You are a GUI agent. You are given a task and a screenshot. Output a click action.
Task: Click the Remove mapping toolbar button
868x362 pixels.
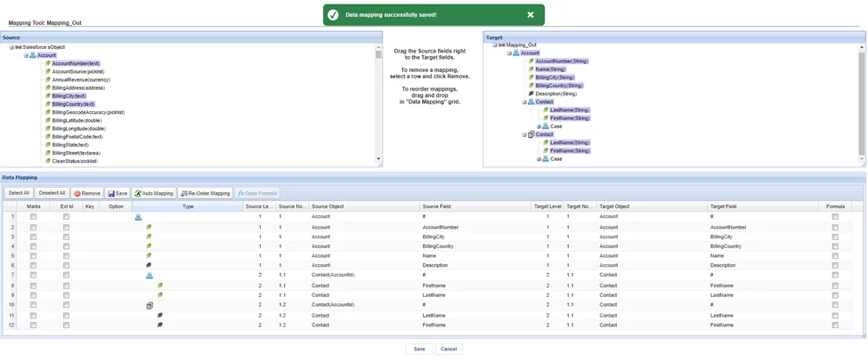pos(87,193)
